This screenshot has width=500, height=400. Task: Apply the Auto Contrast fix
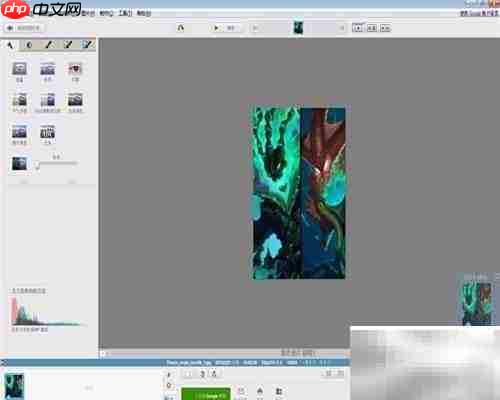click(48, 103)
